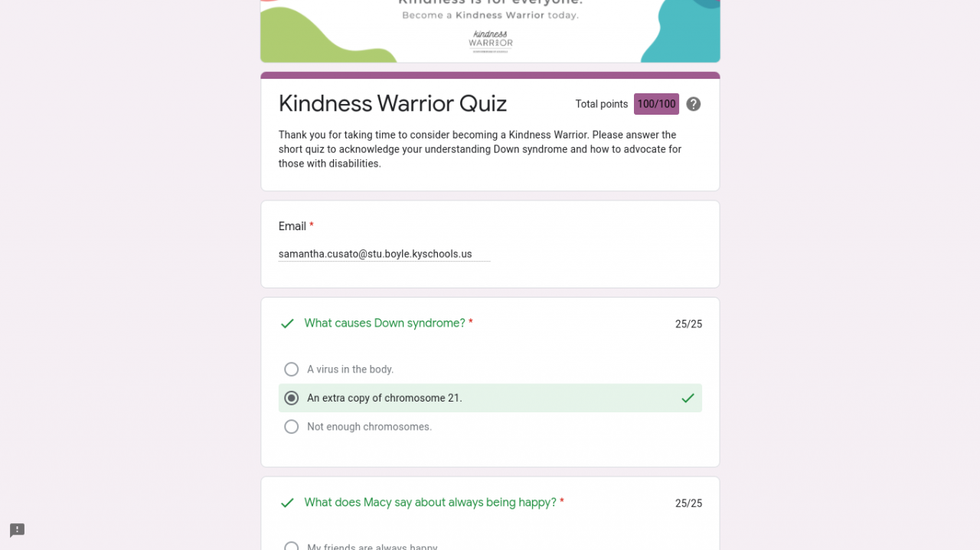The image size is (980, 550).
Task: Open the report a problem icon
Action: (17, 530)
